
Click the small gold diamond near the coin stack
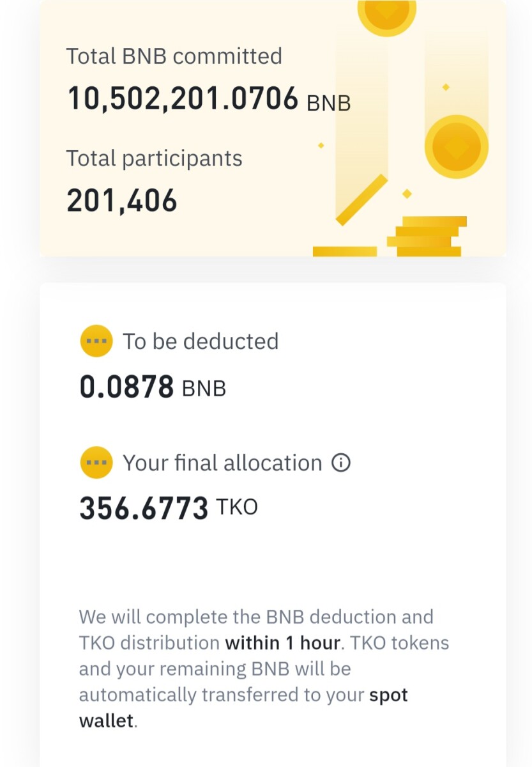pos(407,194)
